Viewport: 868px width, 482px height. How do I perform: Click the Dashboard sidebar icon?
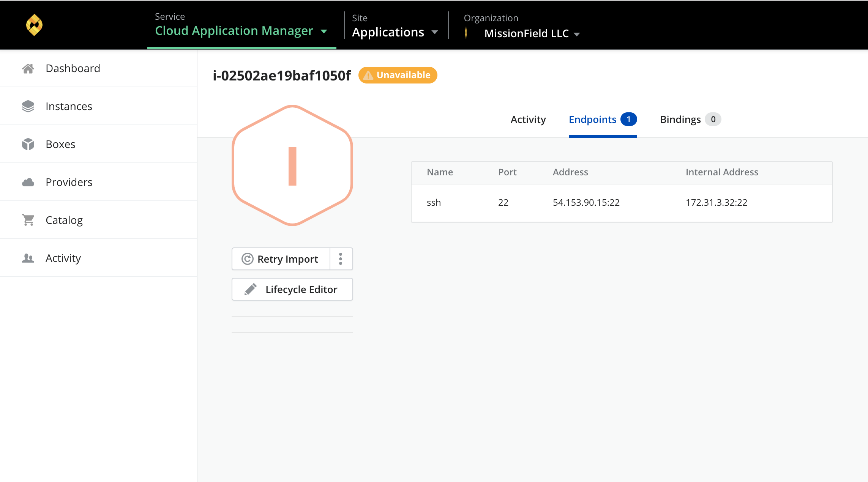pos(27,68)
